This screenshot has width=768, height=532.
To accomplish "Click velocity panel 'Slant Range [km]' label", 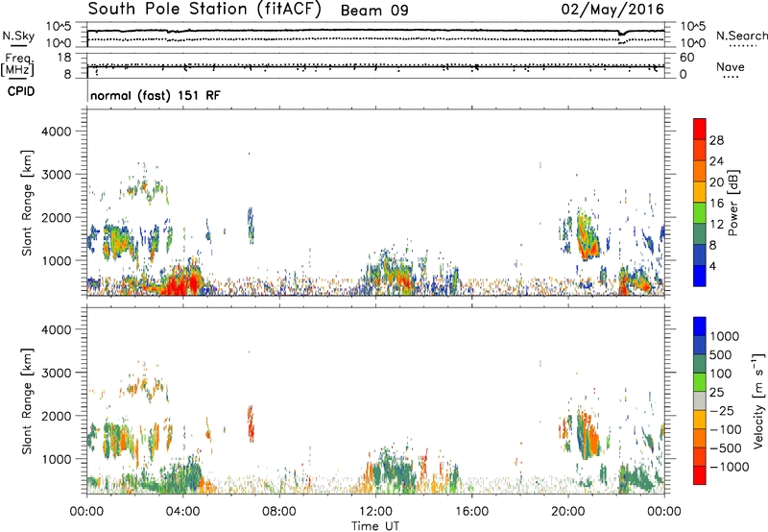I will click(27, 400).
